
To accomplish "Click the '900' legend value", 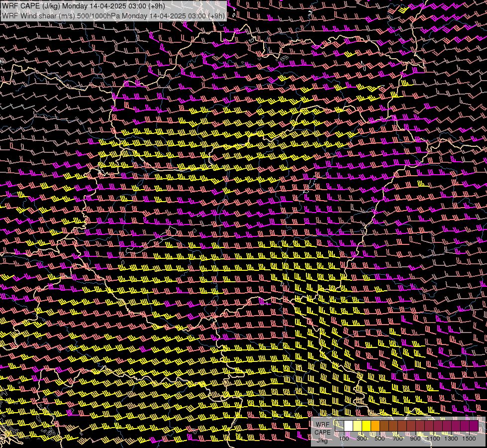I will [x=415, y=439].
